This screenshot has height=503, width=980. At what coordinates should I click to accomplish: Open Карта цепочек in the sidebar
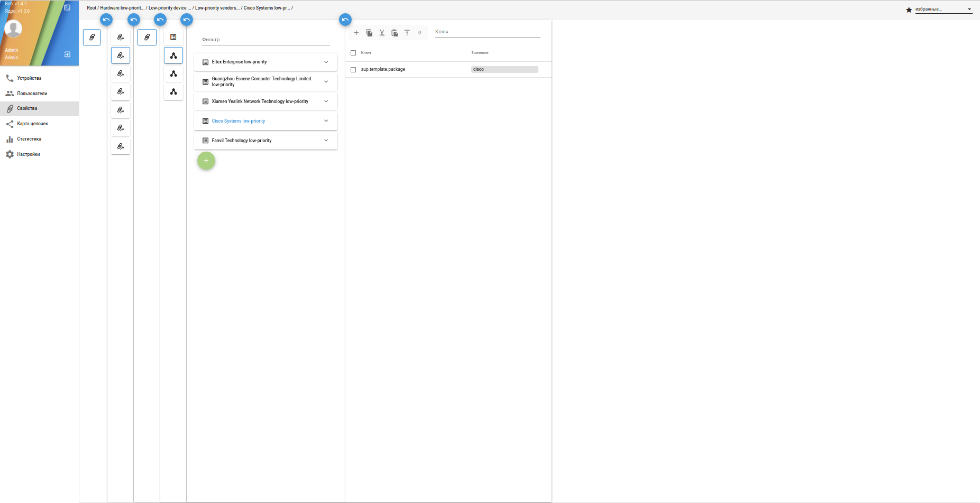click(x=39, y=124)
